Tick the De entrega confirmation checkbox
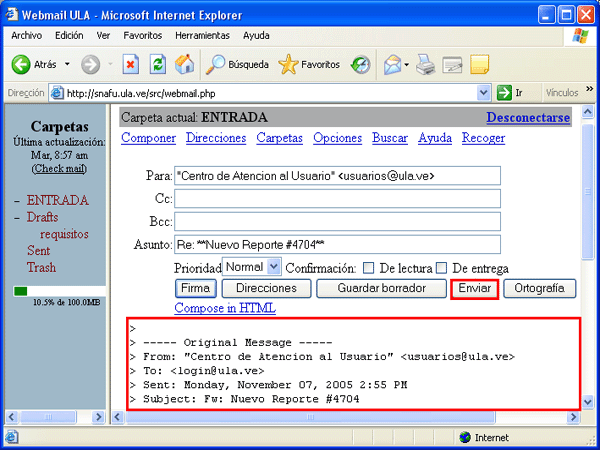This screenshot has width=600, height=450. pos(441,268)
